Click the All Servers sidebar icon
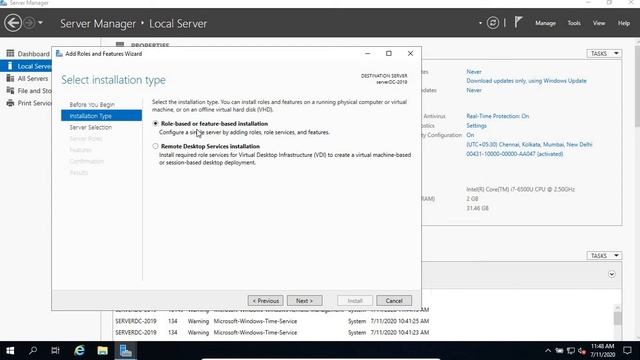Screen dimensions: 640x360 tap(10, 78)
